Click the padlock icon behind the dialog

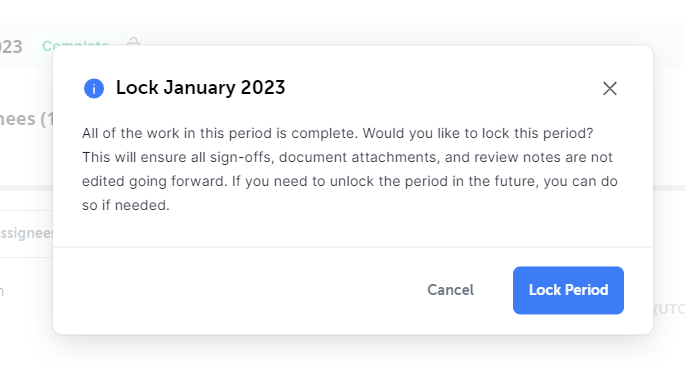click(133, 42)
